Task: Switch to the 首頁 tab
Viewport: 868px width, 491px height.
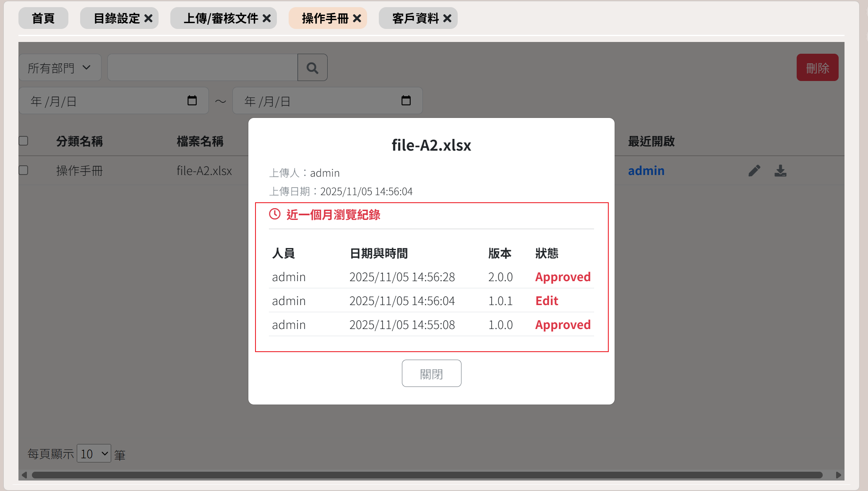Action: point(43,18)
